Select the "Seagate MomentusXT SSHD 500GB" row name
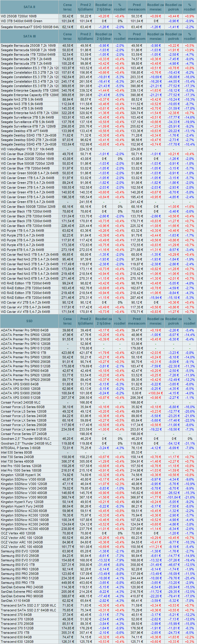The height and width of the screenshot is (644, 197). coord(29,27)
